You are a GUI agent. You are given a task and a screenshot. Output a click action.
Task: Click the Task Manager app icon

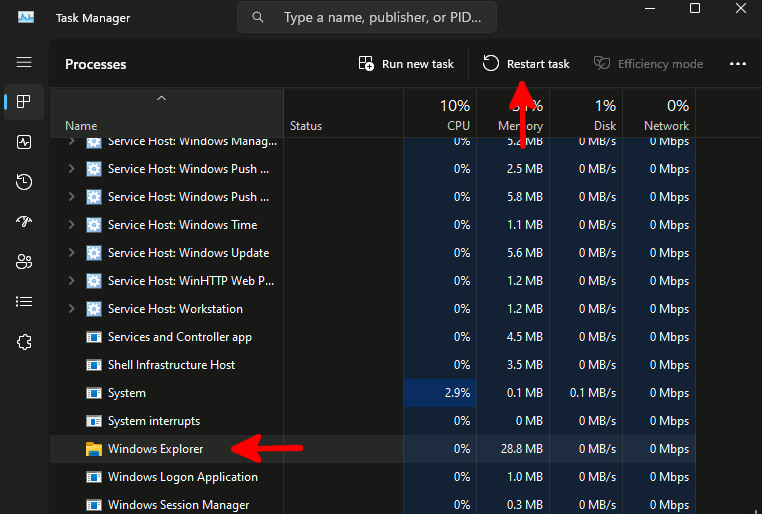point(26,17)
